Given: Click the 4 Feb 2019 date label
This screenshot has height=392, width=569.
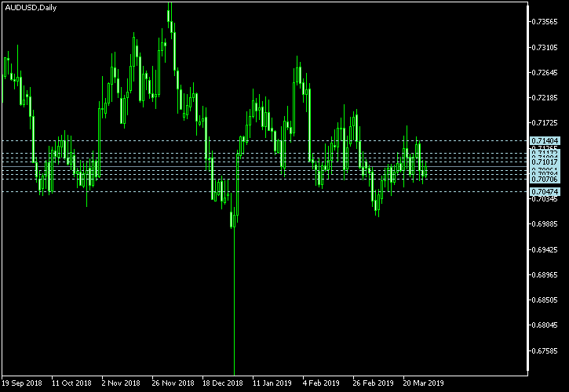Looking at the screenshot, I should (321, 383).
